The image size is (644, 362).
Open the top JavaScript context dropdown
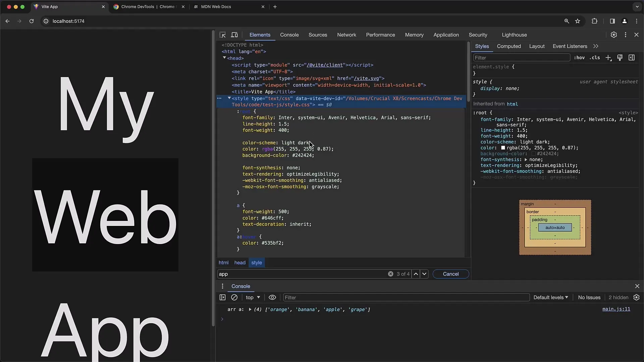pyautogui.click(x=253, y=297)
